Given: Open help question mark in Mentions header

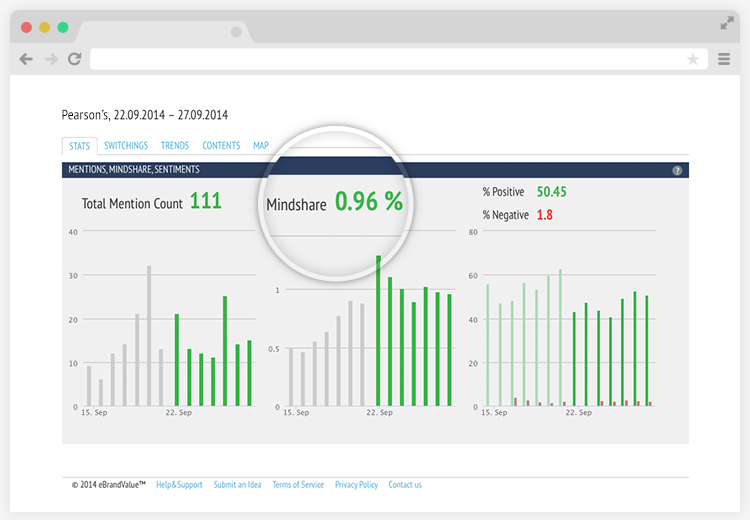Looking at the screenshot, I should pos(677,170).
